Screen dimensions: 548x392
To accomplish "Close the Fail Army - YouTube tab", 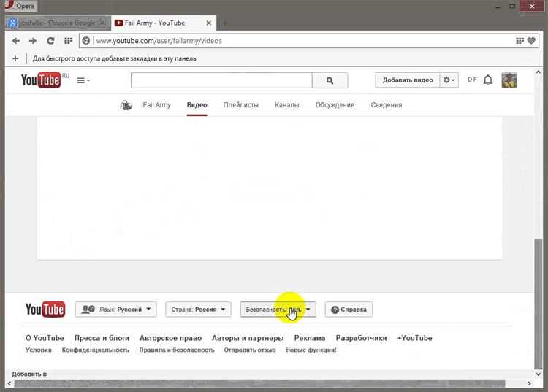I will 209,23.
